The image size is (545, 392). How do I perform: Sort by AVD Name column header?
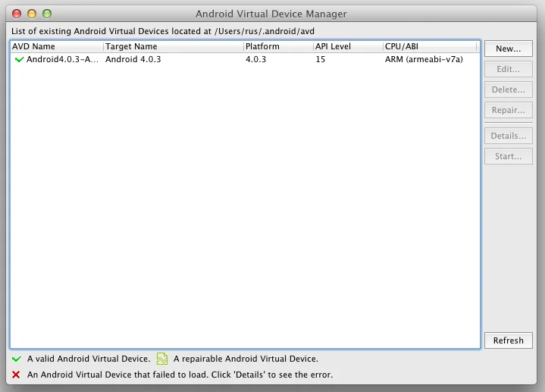tap(56, 46)
